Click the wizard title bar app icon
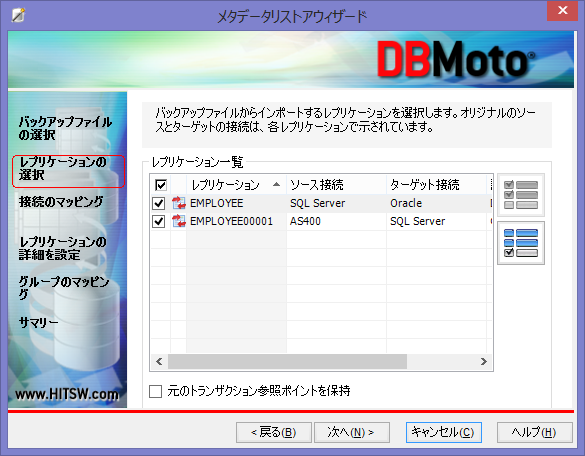Viewport: 585px width, 456px height. (x=18, y=15)
